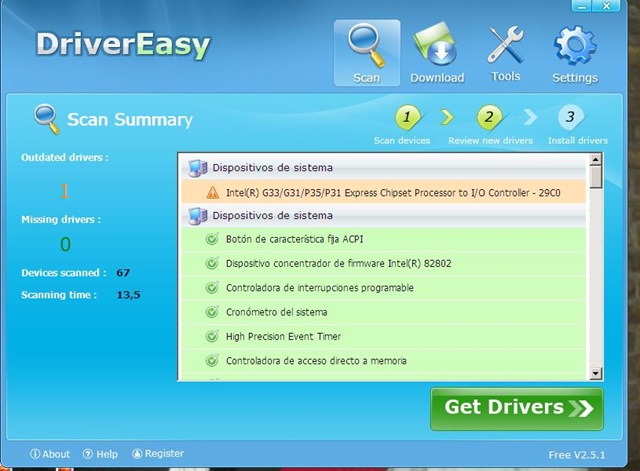Click the scanning time value 13,5
Screen dimensions: 640x471
coord(129,295)
